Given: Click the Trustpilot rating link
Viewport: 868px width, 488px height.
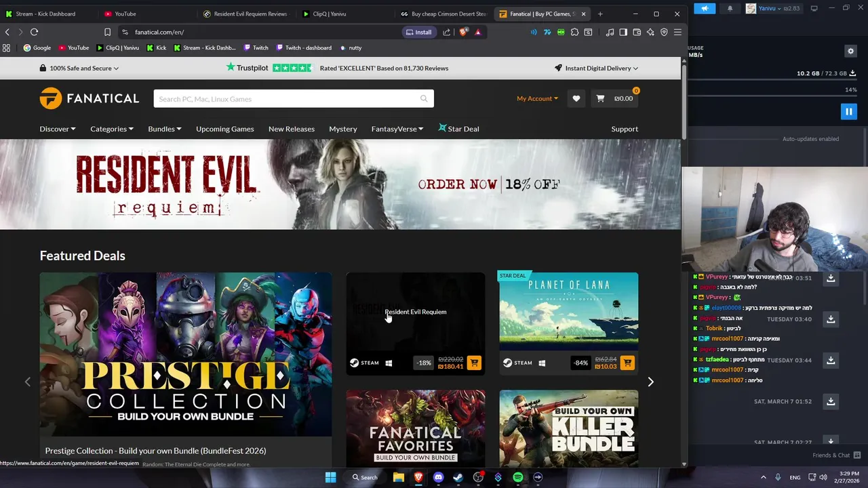Looking at the screenshot, I should [x=337, y=68].
